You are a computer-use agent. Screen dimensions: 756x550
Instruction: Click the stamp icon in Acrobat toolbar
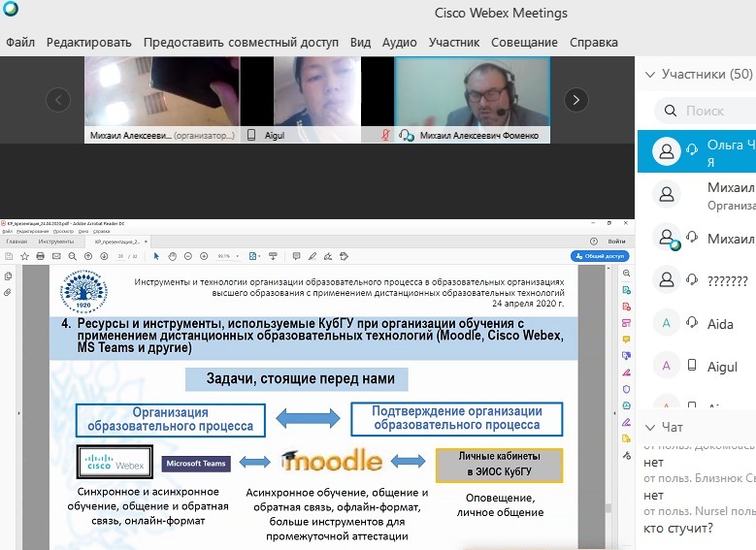pyautogui.click(x=344, y=256)
